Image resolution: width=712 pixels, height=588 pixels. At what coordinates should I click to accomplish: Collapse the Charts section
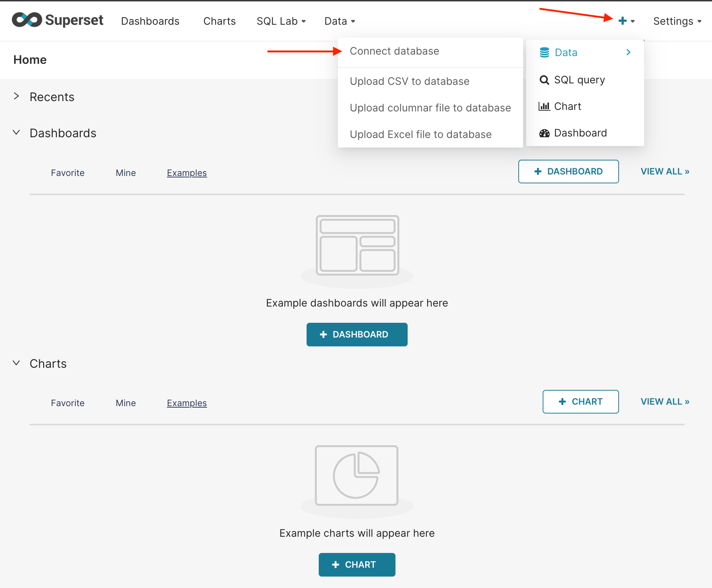(16, 363)
